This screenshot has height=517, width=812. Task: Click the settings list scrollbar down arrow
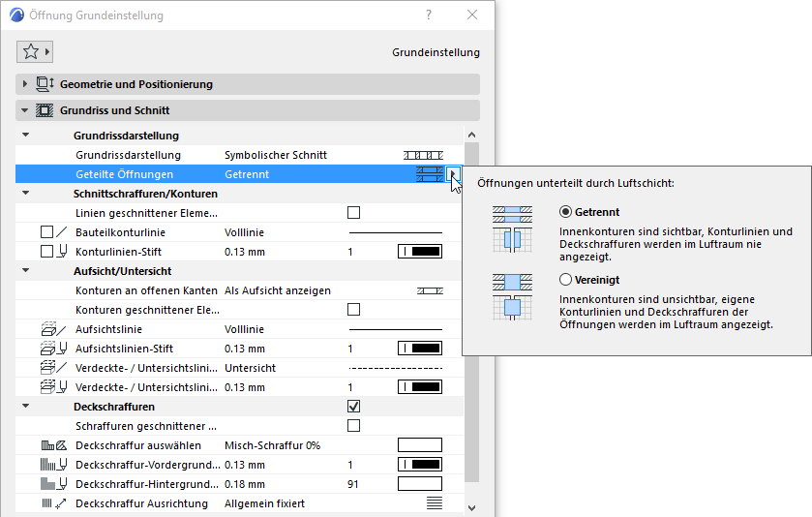click(471, 508)
